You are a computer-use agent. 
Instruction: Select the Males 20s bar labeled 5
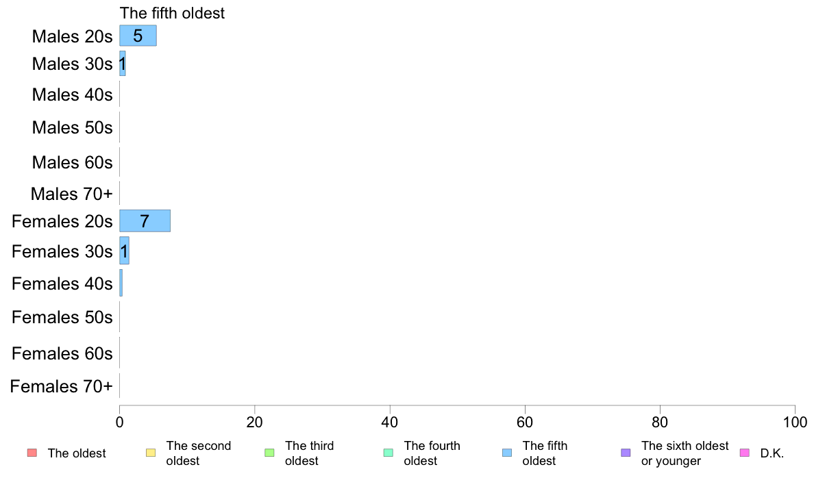138,36
